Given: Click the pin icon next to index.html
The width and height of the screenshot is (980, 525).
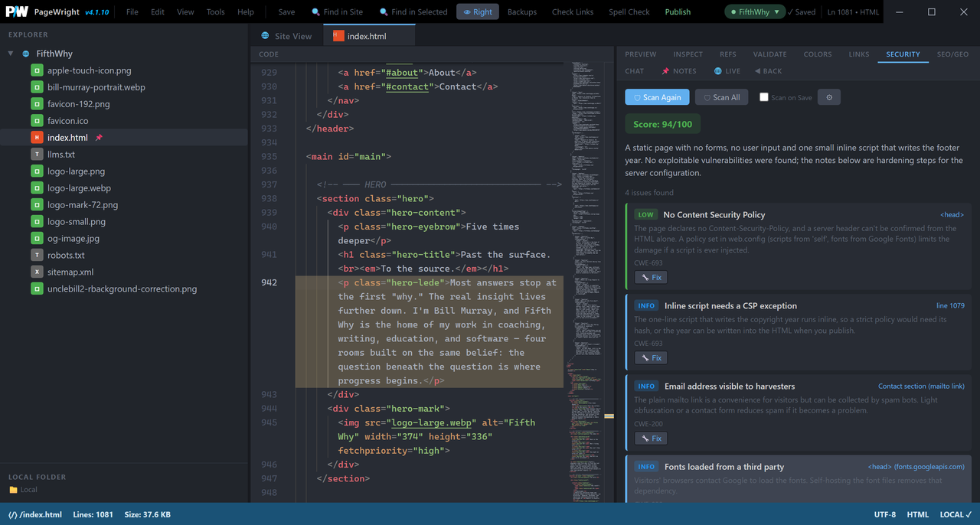Looking at the screenshot, I should point(99,138).
